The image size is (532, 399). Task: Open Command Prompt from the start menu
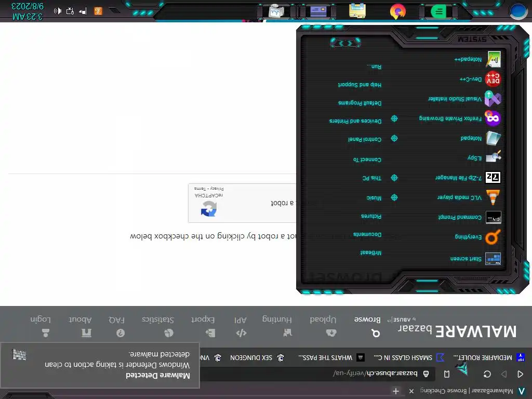click(x=469, y=217)
